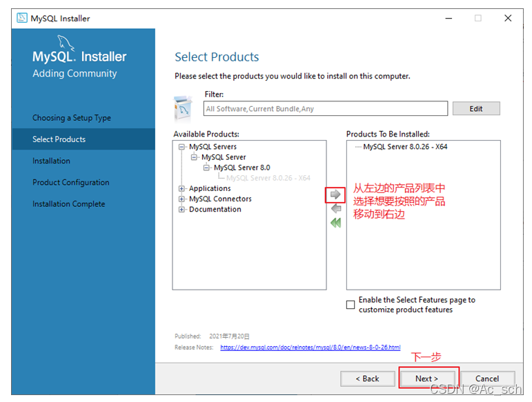The width and height of the screenshot is (532, 402).
Task: Click the Published date 2021年7月20日 text
Action: tap(229, 336)
